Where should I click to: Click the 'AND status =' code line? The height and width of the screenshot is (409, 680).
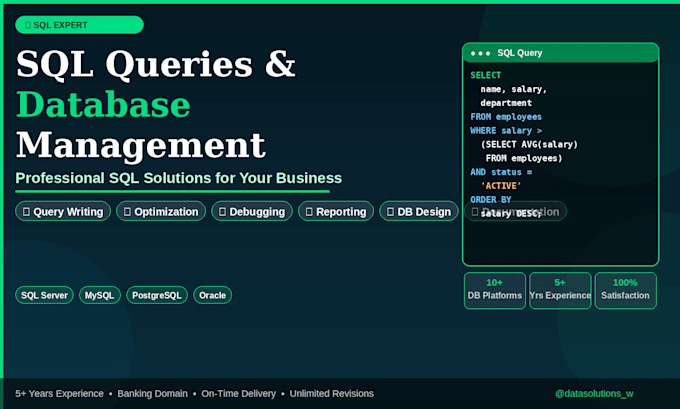[501, 172]
